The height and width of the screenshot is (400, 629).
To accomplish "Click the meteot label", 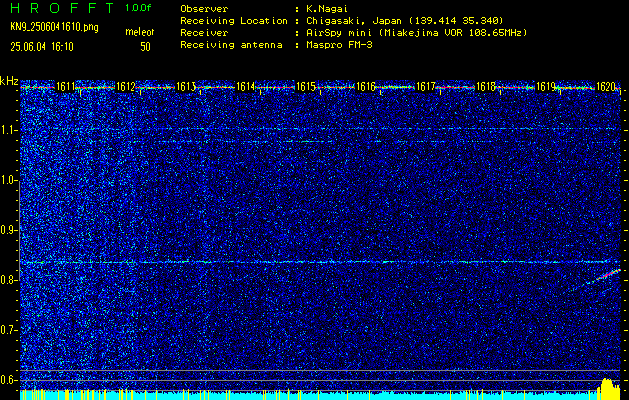I will tap(140, 32).
